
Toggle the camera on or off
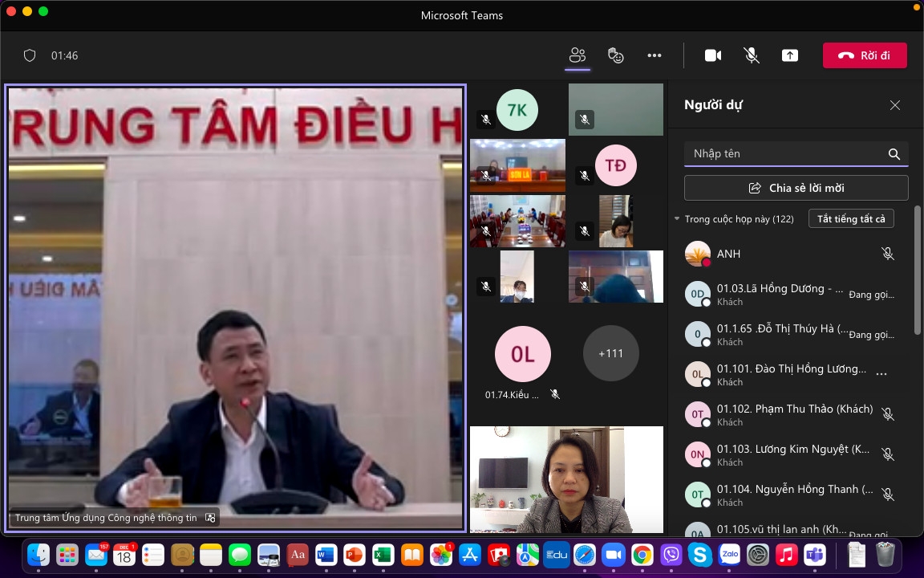click(x=713, y=55)
